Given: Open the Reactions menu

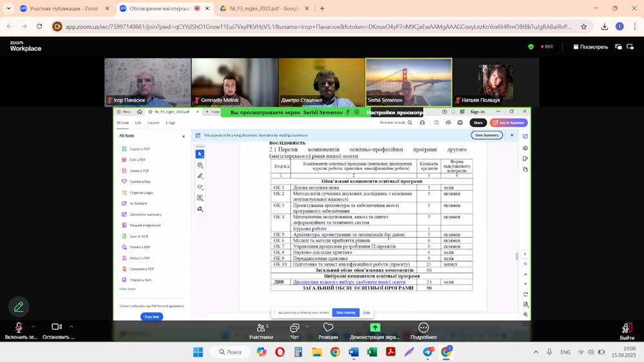Looking at the screenshot, I should click(328, 328).
